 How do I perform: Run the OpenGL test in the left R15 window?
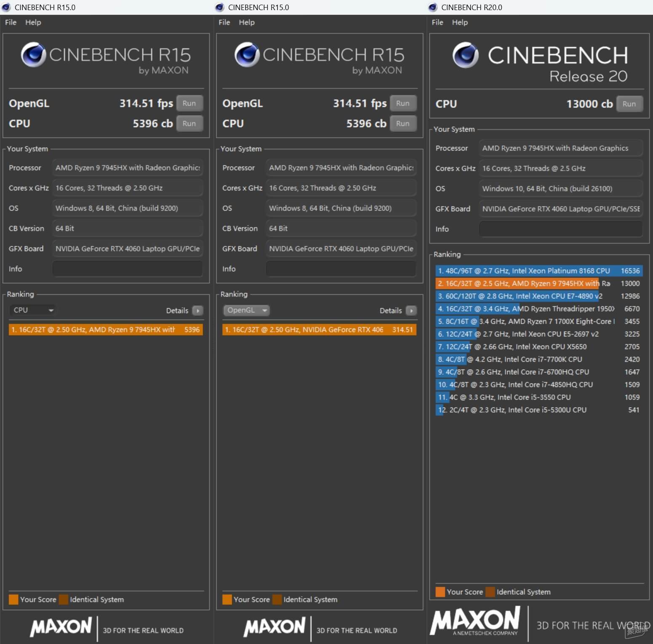[189, 103]
